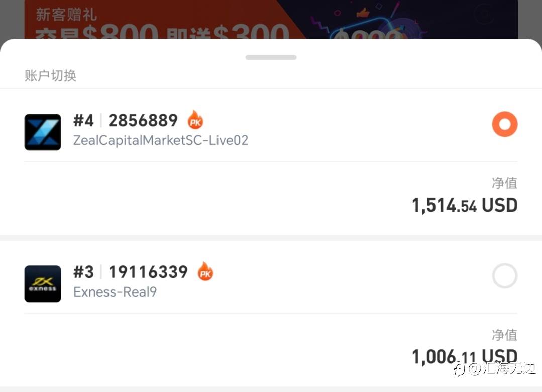542x392 pixels.
Task: Tap the PK flame badge beside 2856889
Action: coord(195,120)
